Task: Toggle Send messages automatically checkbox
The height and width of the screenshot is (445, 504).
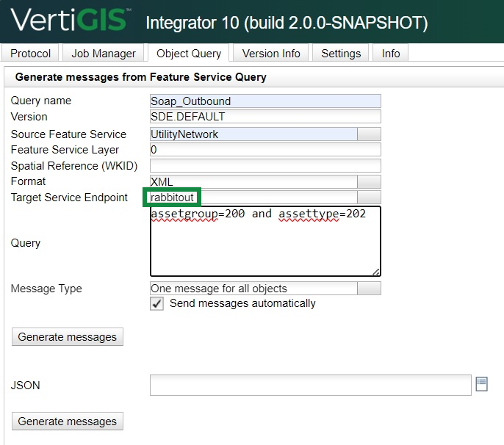Action: click(156, 303)
